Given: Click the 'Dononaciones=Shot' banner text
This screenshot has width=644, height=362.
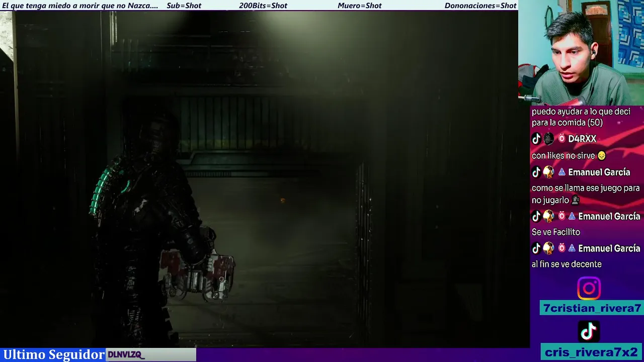Looking at the screenshot, I should pos(480,6).
